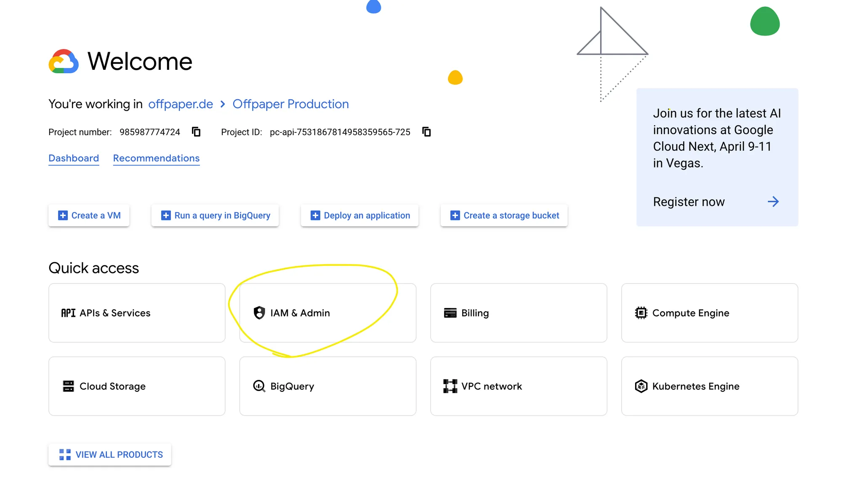
Task: Open the Dashboard tab link
Action: 74,158
